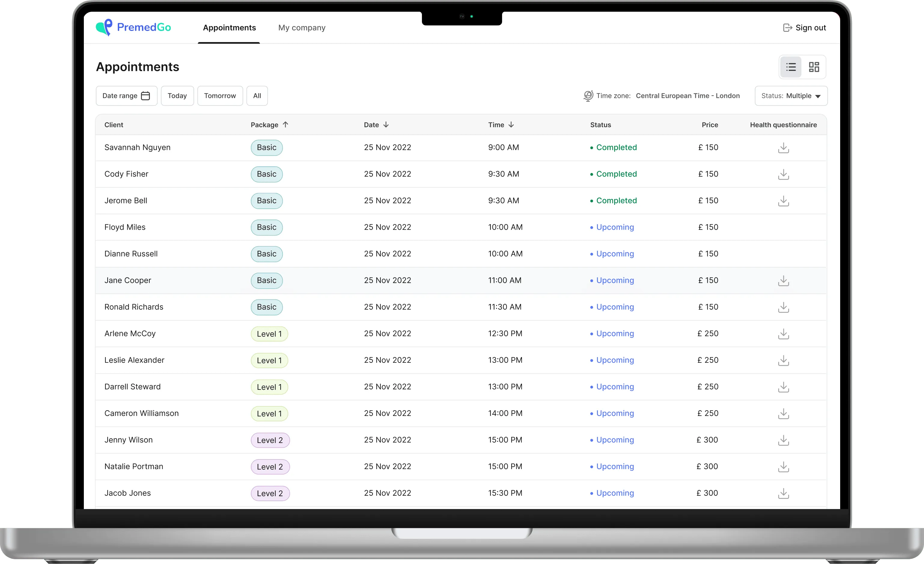Sign out of the account
The height and width of the screenshot is (564, 924).
(x=804, y=28)
